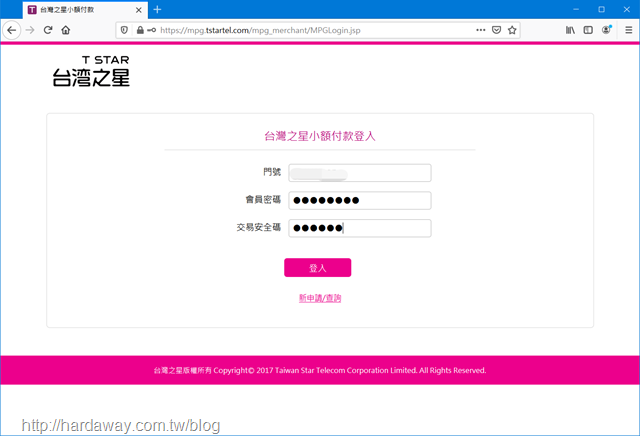This screenshot has width=640, height=436.
Task: Open a new tab with plus
Action: click(158, 9)
